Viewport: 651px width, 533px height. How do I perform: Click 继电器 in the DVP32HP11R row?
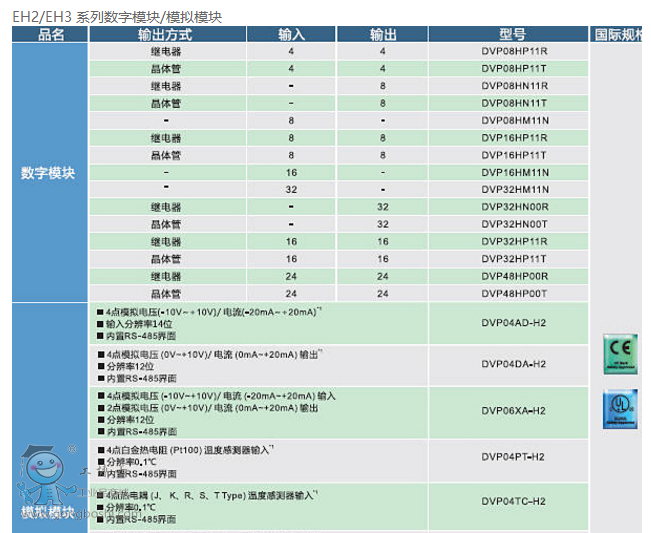tap(166, 242)
